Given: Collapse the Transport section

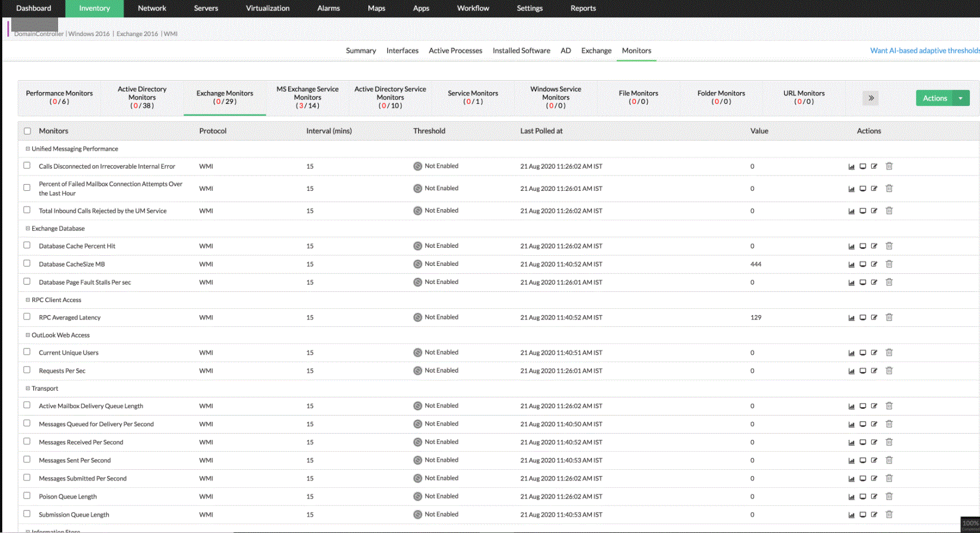Looking at the screenshot, I should 28,388.
